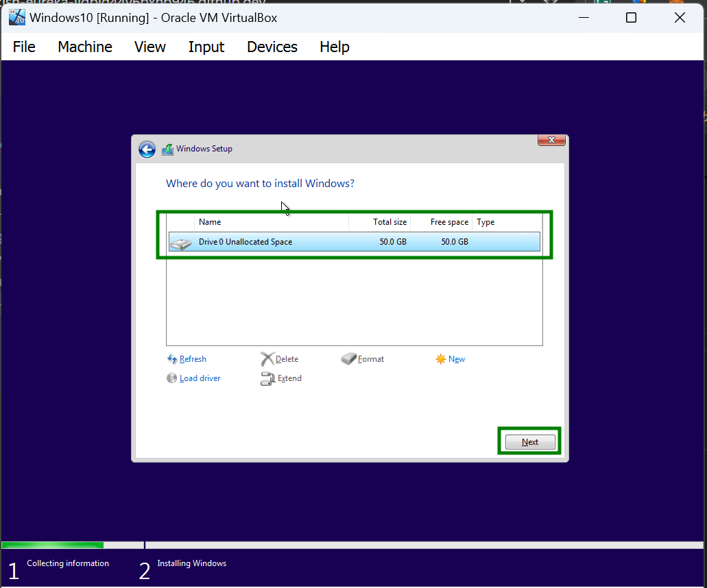Click the Delete X icon
707x588 pixels.
pos(267,359)
